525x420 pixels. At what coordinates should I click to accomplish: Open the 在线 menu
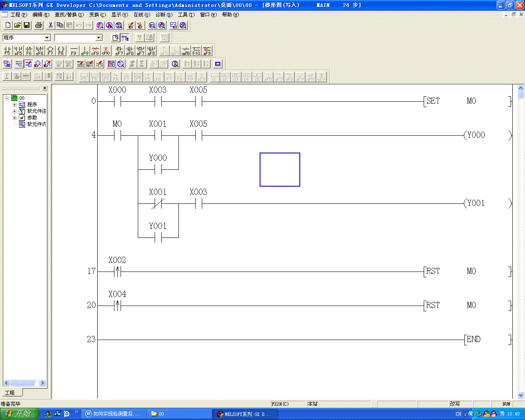(x=142, y=15)
